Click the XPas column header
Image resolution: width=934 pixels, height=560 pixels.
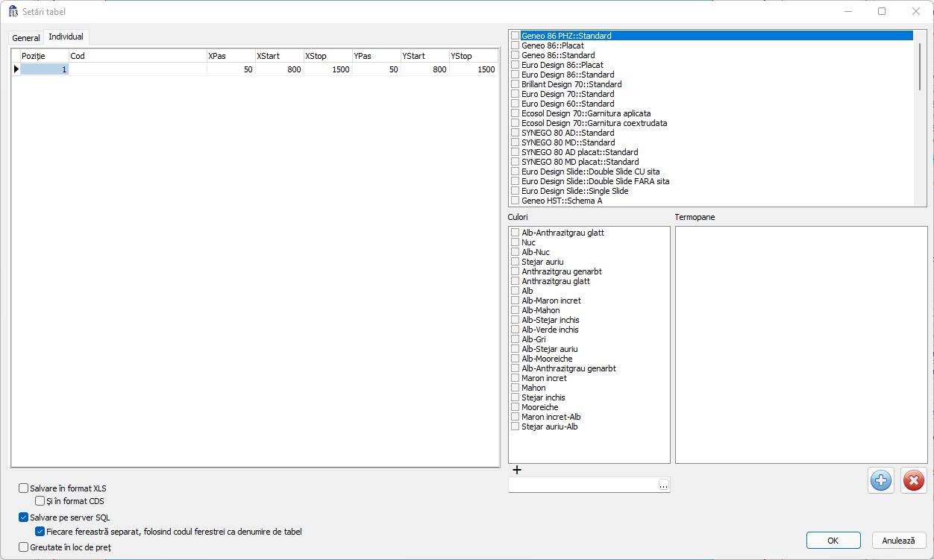click(231, 56)
